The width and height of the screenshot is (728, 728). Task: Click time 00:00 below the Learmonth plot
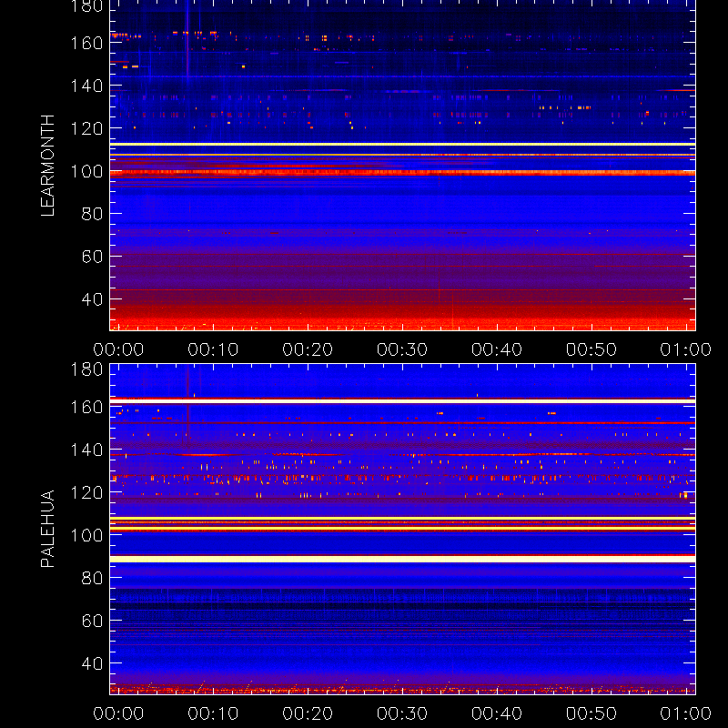(118, 349)
